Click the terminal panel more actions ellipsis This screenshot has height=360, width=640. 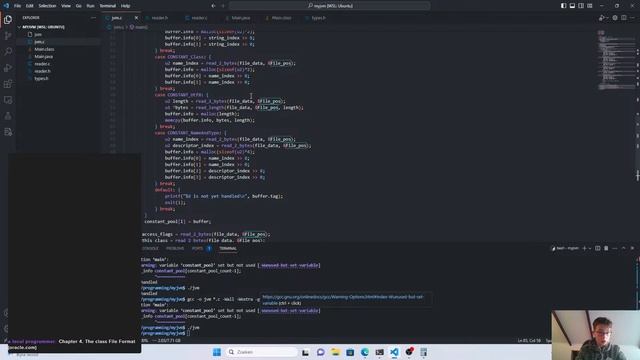coord(615,248)
